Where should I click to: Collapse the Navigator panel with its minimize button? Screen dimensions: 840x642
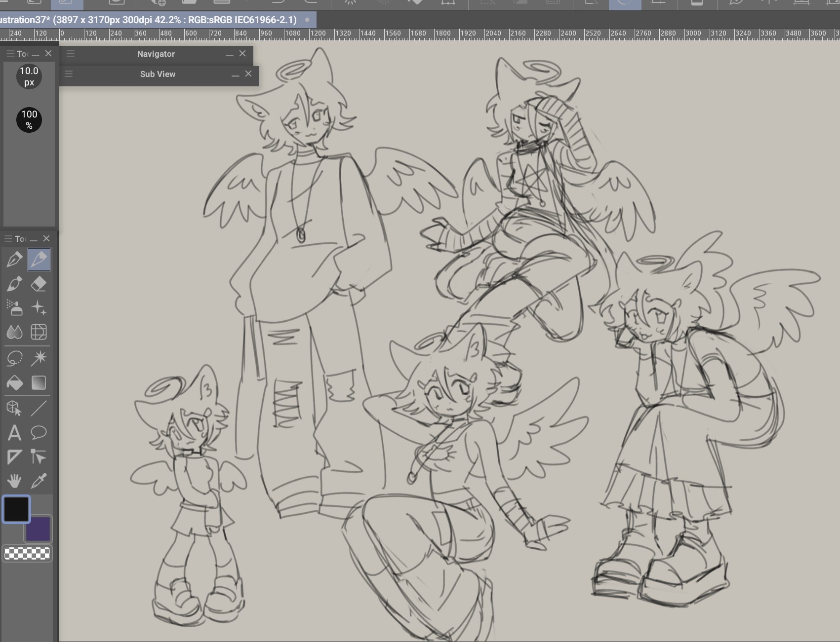point(229,54)
